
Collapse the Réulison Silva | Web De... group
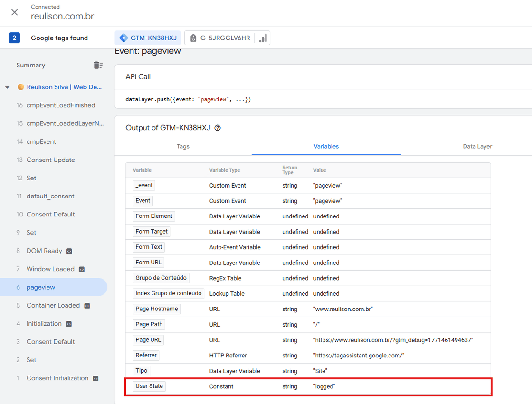7,87
